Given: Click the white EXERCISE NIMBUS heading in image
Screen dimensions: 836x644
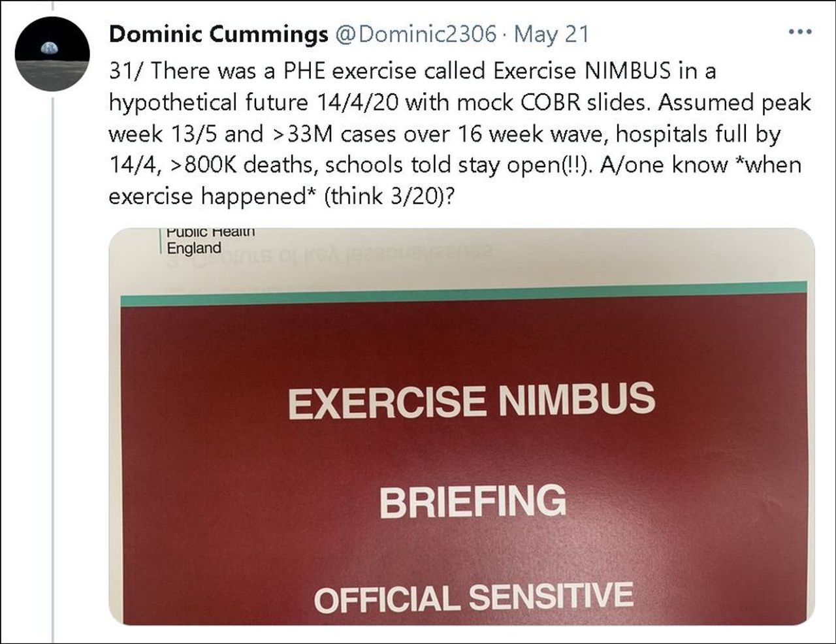Looking at the screenshot, I should 471,400.
